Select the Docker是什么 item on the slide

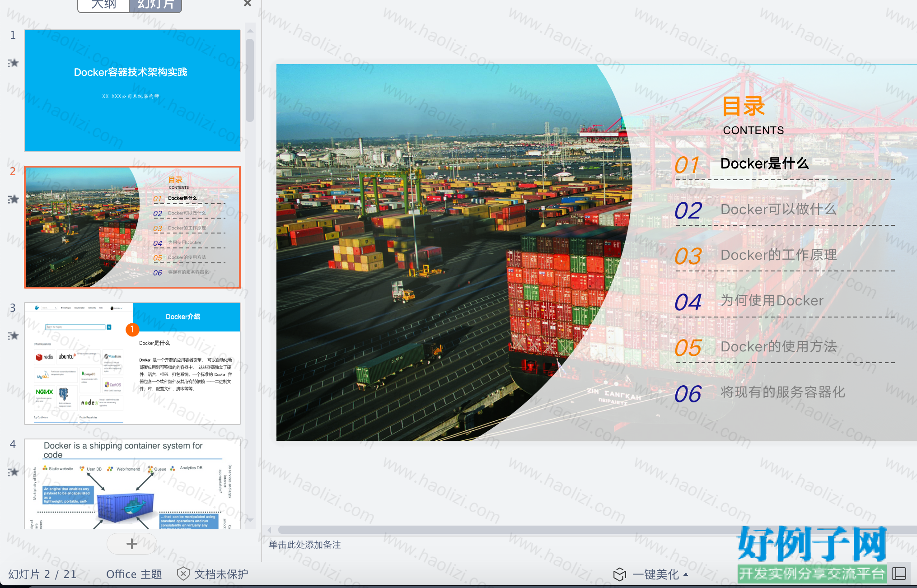point(764,163)
